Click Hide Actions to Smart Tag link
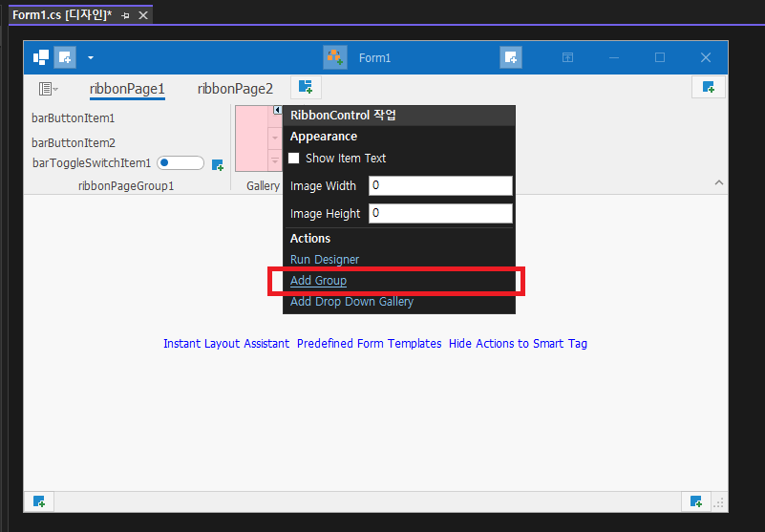 pyautogui.click(x=518, y=344)
